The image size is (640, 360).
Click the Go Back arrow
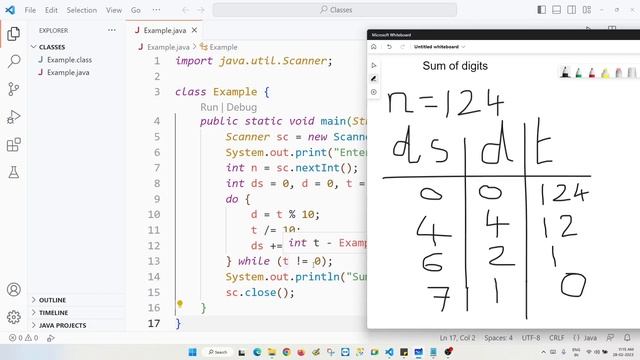pos(186,10)
